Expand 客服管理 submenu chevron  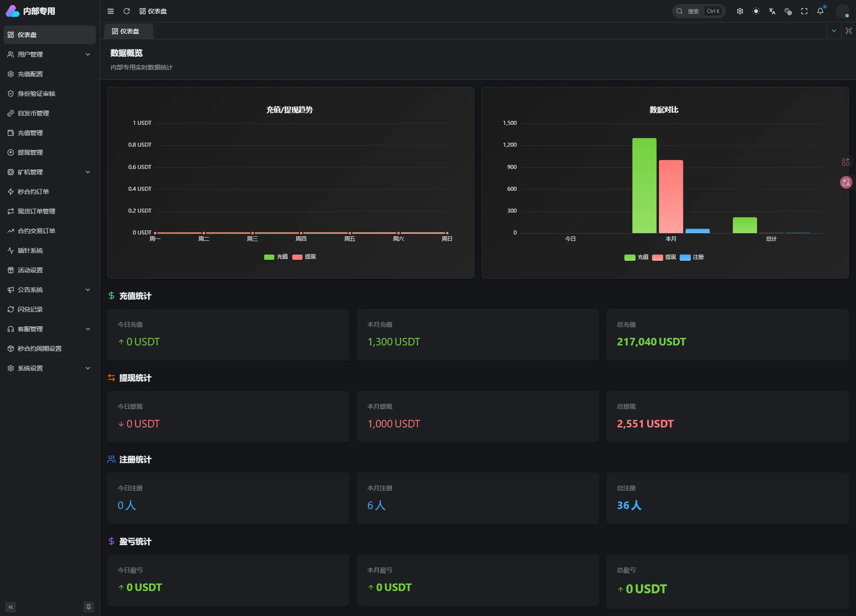[x=88, y=329]
